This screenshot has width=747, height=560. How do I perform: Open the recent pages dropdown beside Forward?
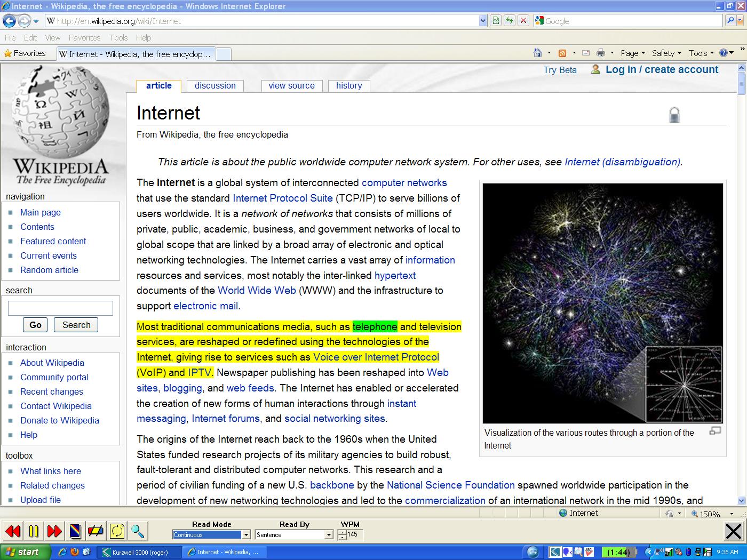(x=36, y=21)
